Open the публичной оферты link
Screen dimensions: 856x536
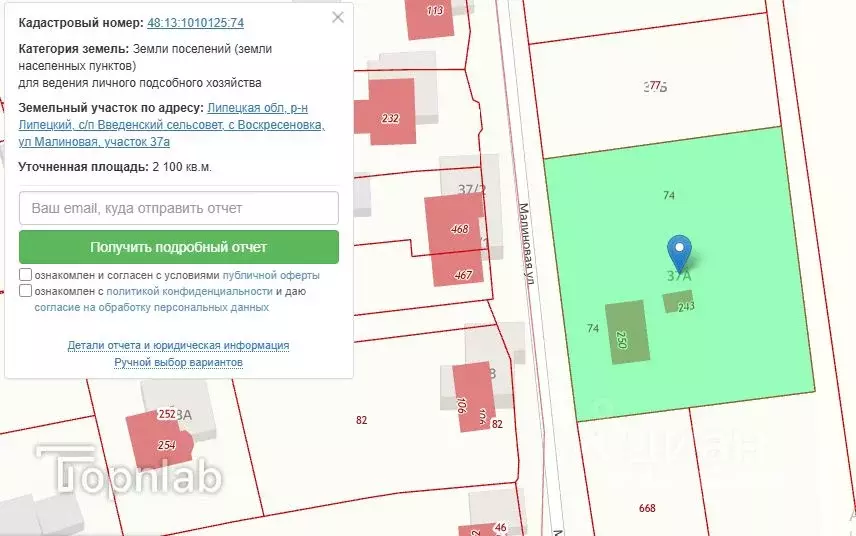pos(271,275)
